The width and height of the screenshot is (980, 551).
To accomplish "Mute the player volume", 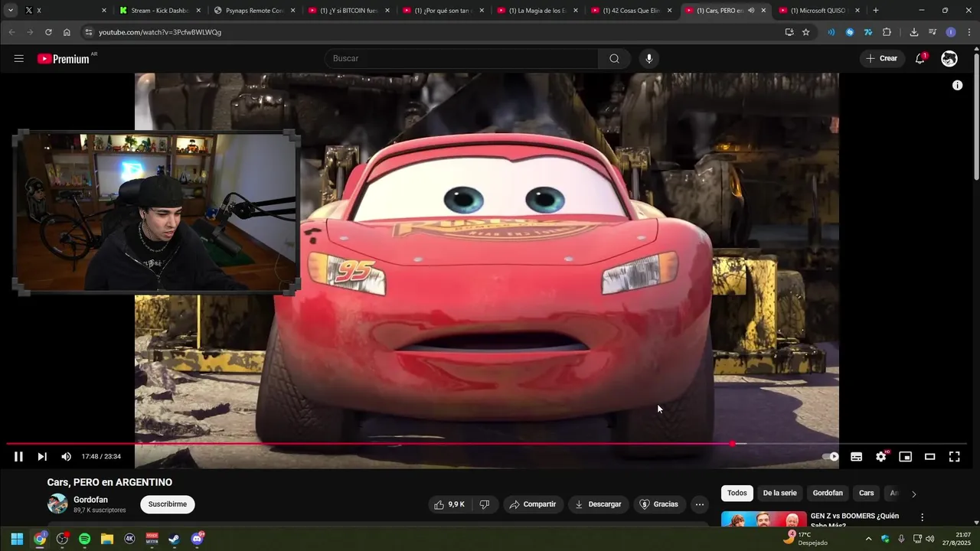I will [x=66, y=457].
